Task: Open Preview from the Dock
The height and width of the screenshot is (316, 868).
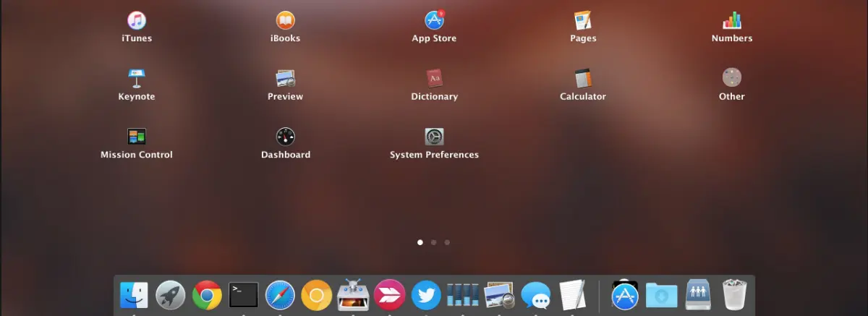Action: point(499,295)
